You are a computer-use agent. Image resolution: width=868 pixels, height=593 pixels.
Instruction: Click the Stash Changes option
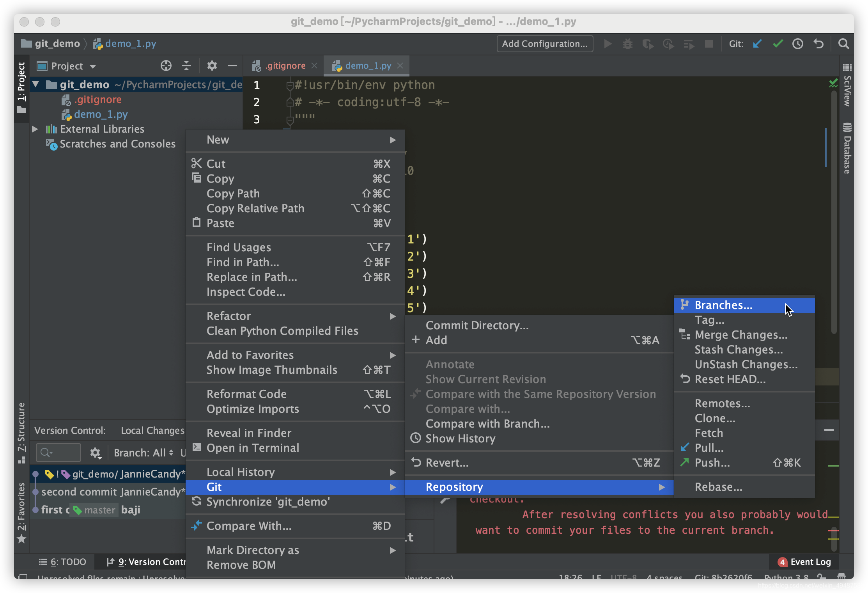737,349
